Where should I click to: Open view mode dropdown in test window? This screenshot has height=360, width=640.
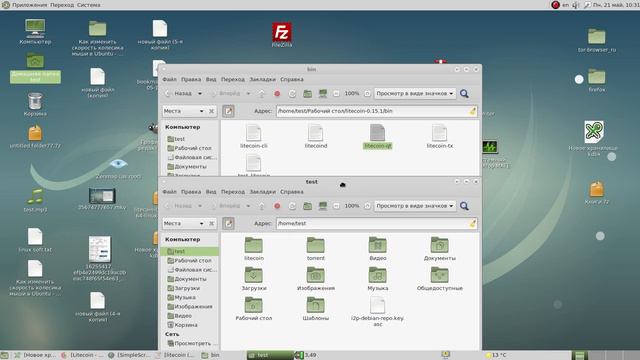click(x=415, y=206)
